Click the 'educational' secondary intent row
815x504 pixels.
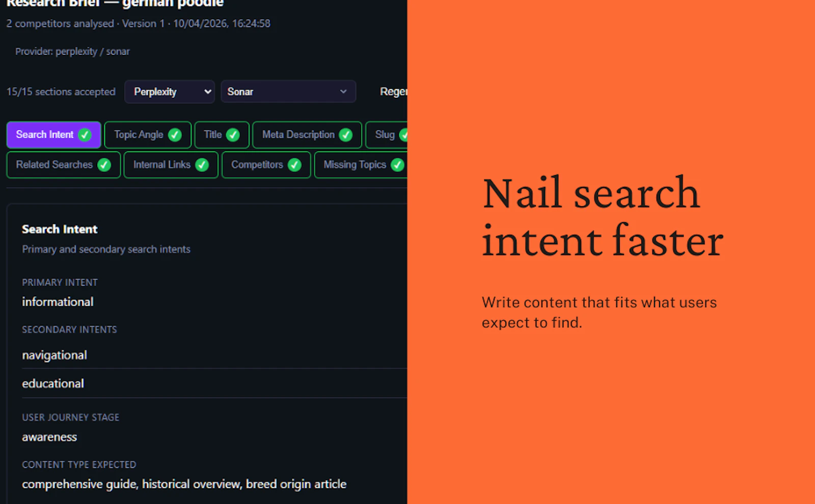[214, 383]
